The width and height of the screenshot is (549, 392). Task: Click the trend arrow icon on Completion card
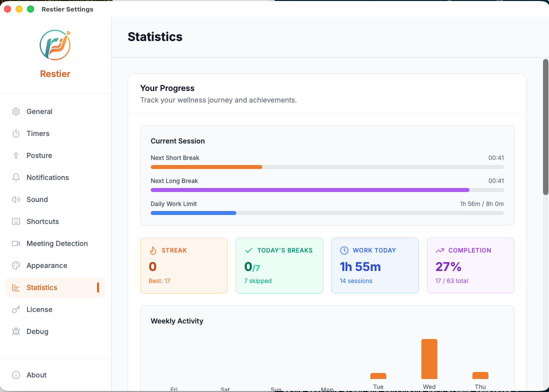click(439, 250)
